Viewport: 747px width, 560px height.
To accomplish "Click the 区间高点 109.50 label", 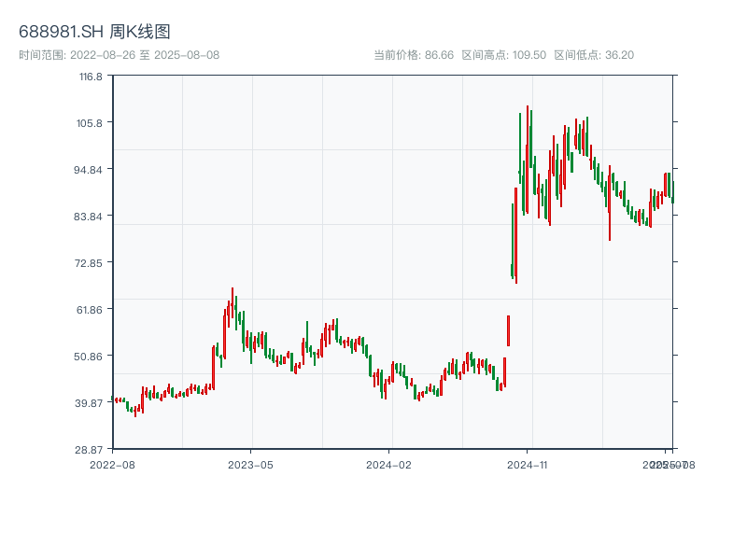I will (503, 55).
